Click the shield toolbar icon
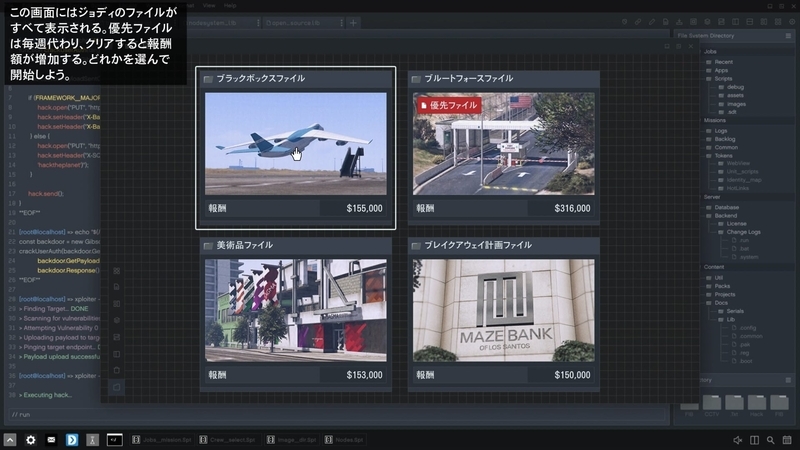 click(x=624, y=22)
